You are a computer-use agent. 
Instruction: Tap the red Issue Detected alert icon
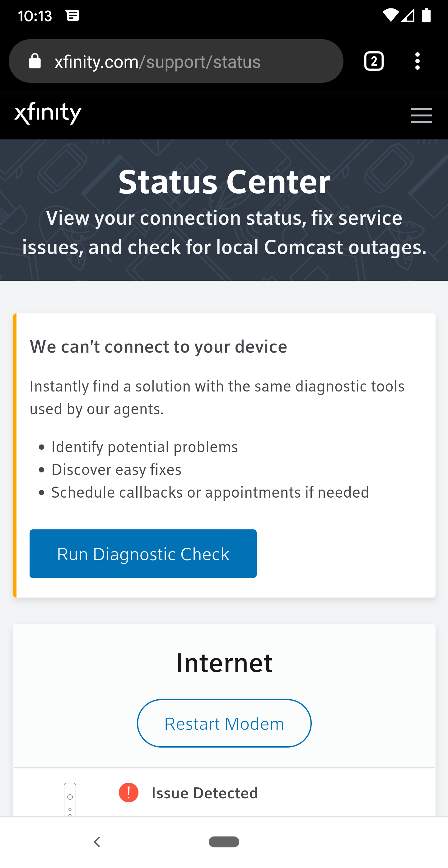pos(129,792)
